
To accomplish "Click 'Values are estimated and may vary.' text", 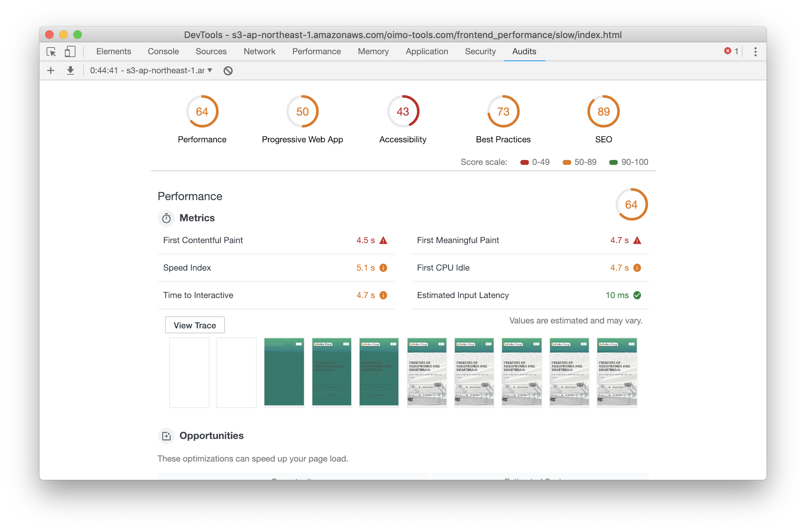I will click(x=576, y=321).
